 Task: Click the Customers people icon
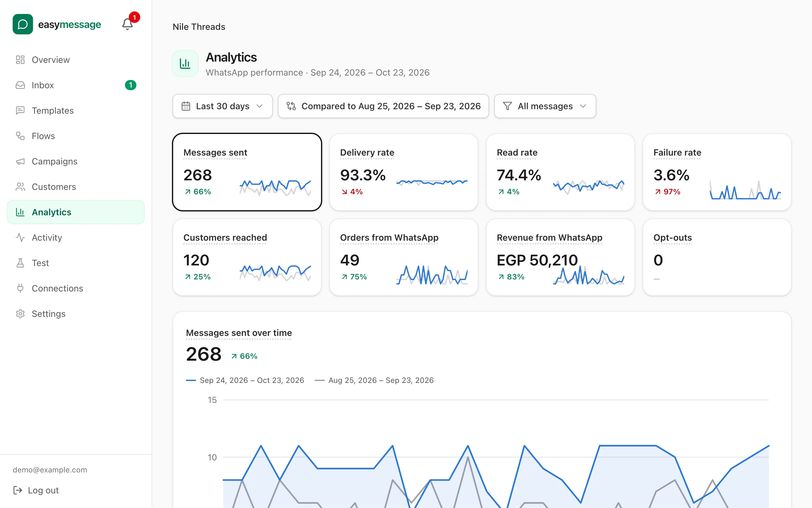[21, 187]
